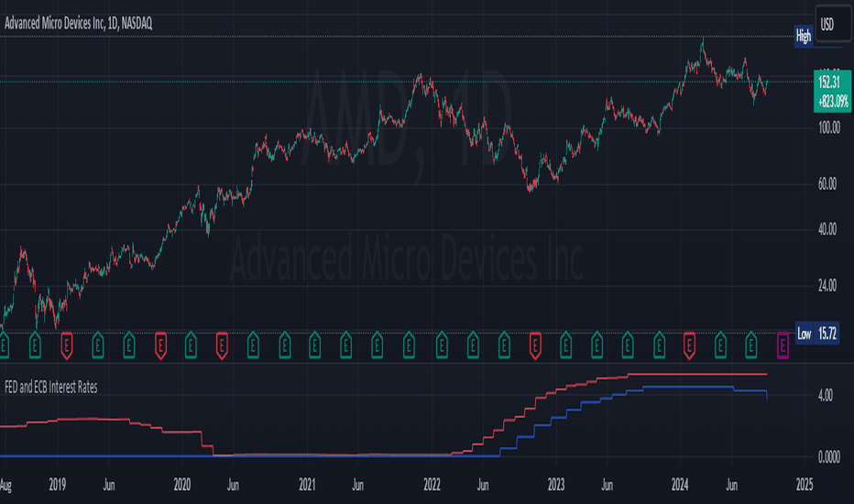
Task: Open the green earnings marker for January 2023
Action: (566, 345)
